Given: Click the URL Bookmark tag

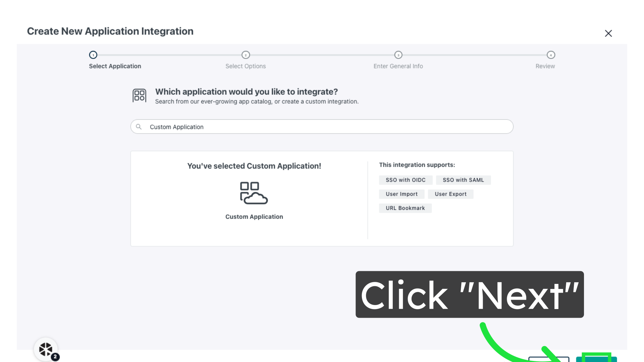Looking at the screenshot, I should pos(405,208).
